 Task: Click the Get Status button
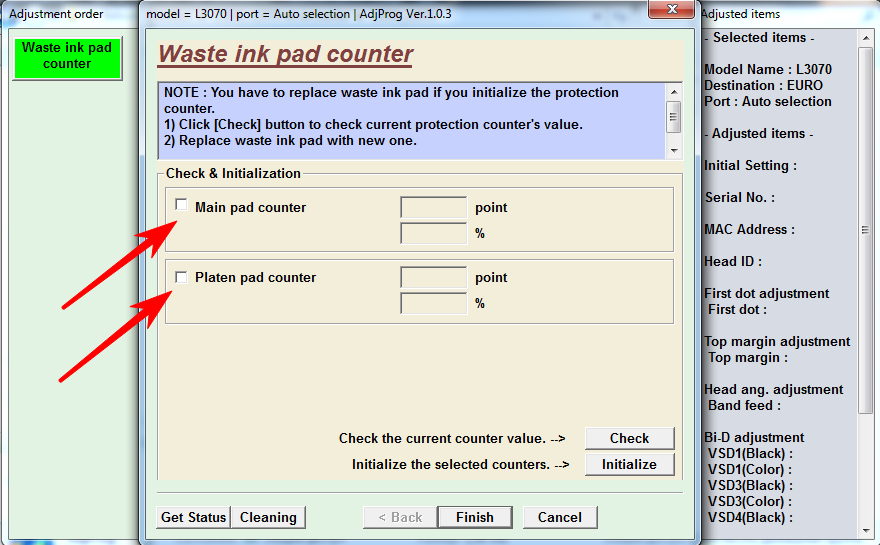[x=193, y=517]
